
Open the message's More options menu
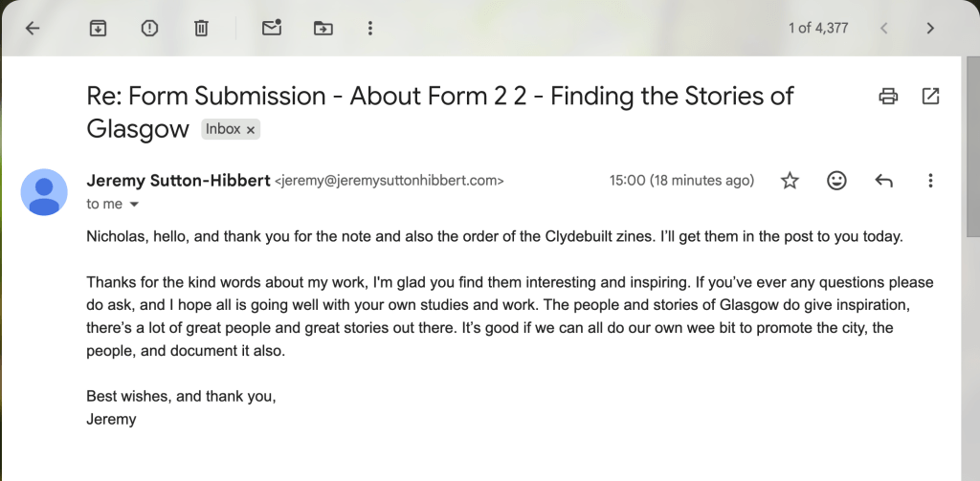tap(930, 181)
